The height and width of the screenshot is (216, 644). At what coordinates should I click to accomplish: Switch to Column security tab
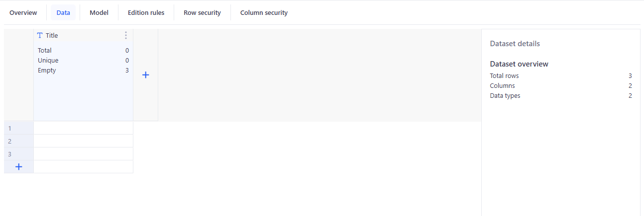click(264, 13)
